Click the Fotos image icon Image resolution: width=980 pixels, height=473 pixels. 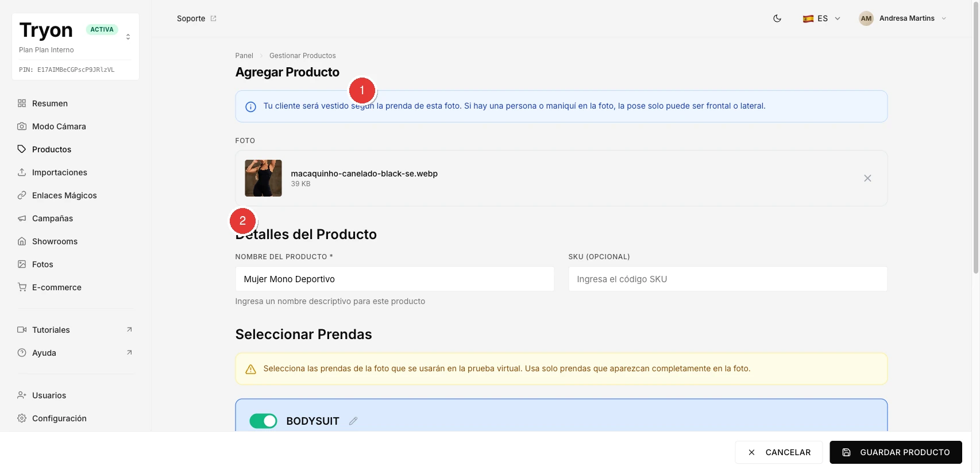click(x=22, y=264)
